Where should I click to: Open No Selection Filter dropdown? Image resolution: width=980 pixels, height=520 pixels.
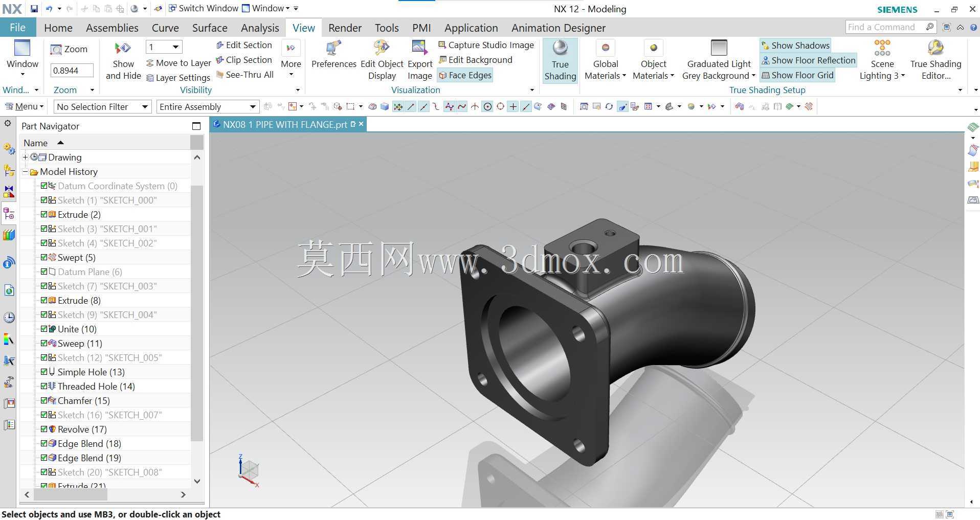tap(102, 106)
